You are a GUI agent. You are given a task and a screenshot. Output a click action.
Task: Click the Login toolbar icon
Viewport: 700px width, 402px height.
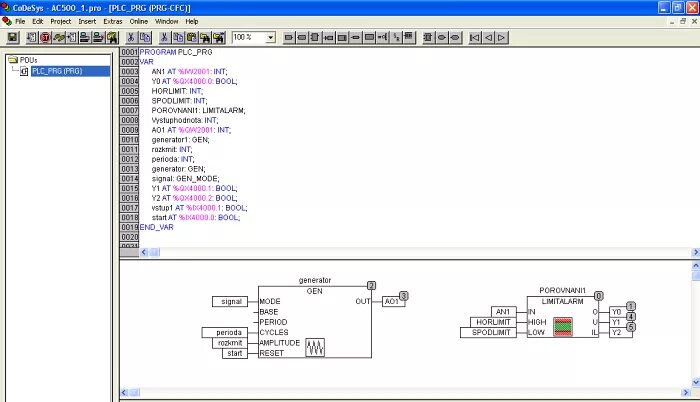point(84,38)
